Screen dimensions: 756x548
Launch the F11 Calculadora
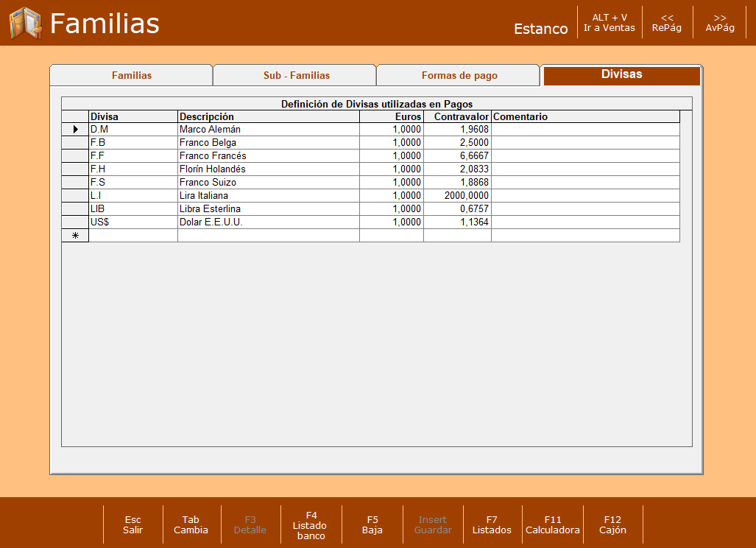[553, 525]
